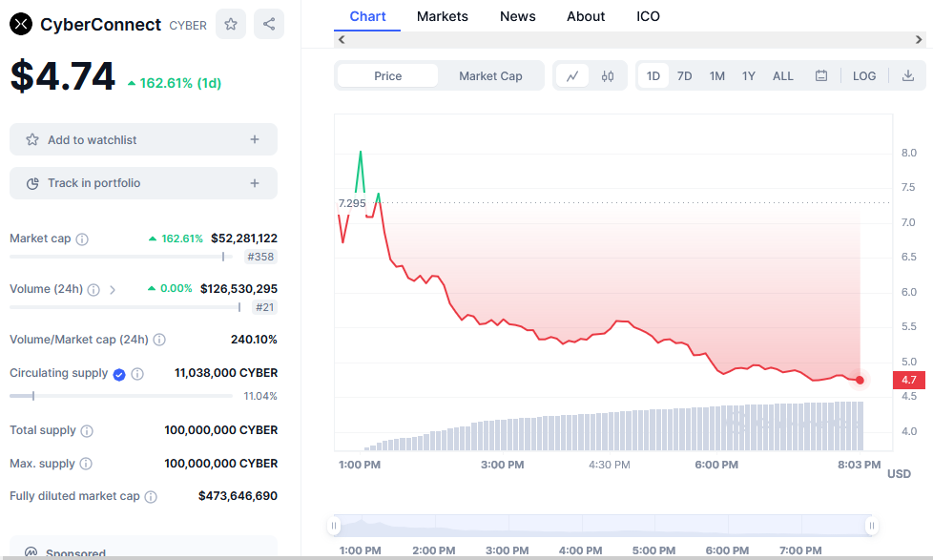The height and width of the screenshot is (560, 933).
Task: Click the CYBER ticker symbol
Action: pyautogui.click(x=188, y=26)
